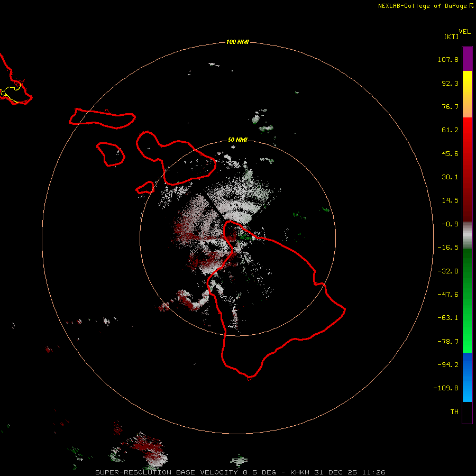Click the 61.2 legend value
This screenshot has width=476, height=476.
pos(450,130)
